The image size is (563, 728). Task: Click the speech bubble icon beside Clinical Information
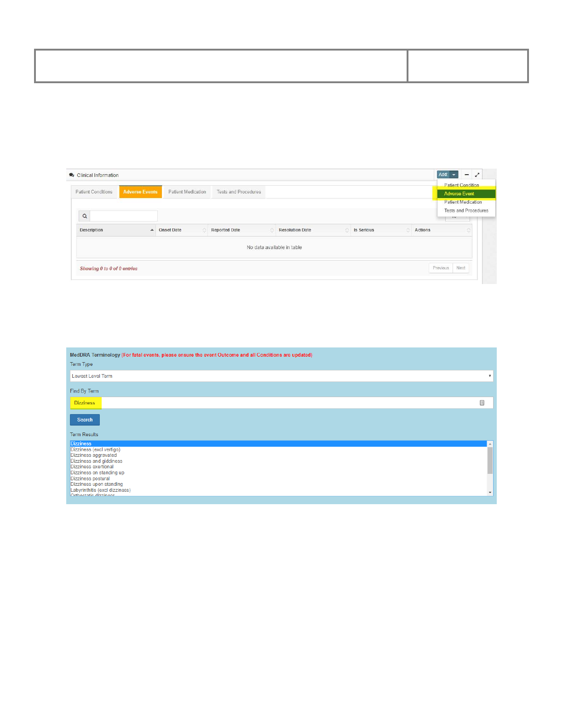point(72,175)
